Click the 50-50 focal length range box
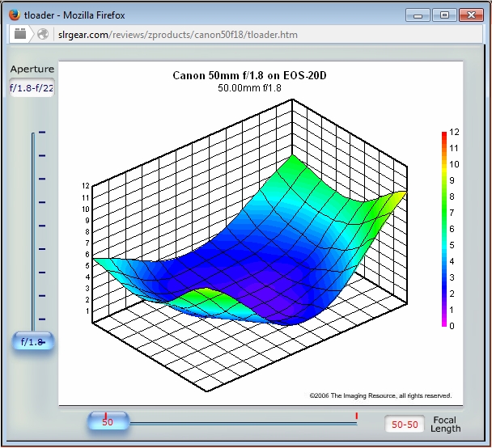The height and width of the screenshot is (448, 492). click(x=405, y=425)
